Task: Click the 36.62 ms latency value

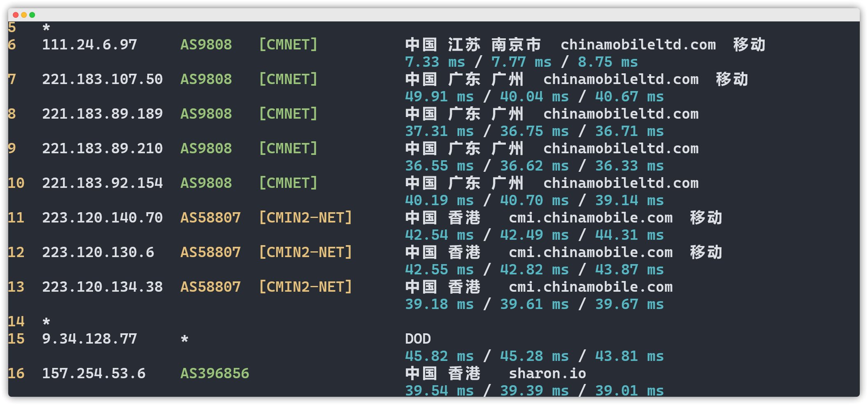Action: 535,166
